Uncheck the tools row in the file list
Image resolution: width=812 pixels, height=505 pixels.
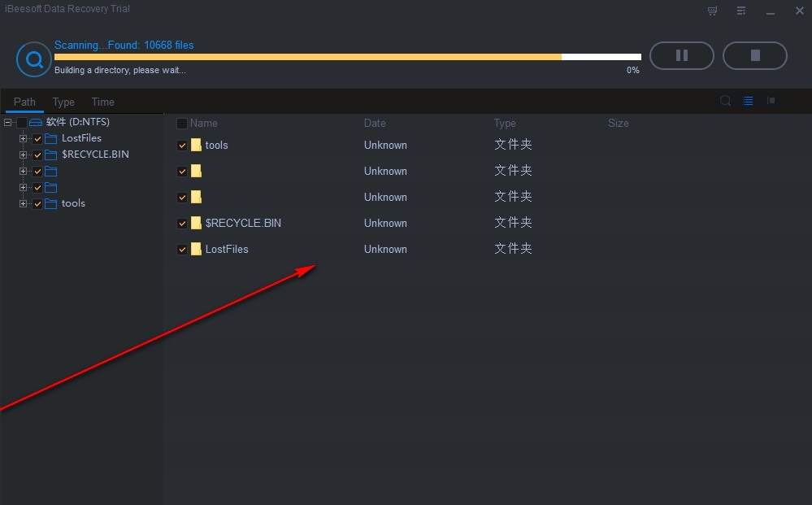pos(182,146)
